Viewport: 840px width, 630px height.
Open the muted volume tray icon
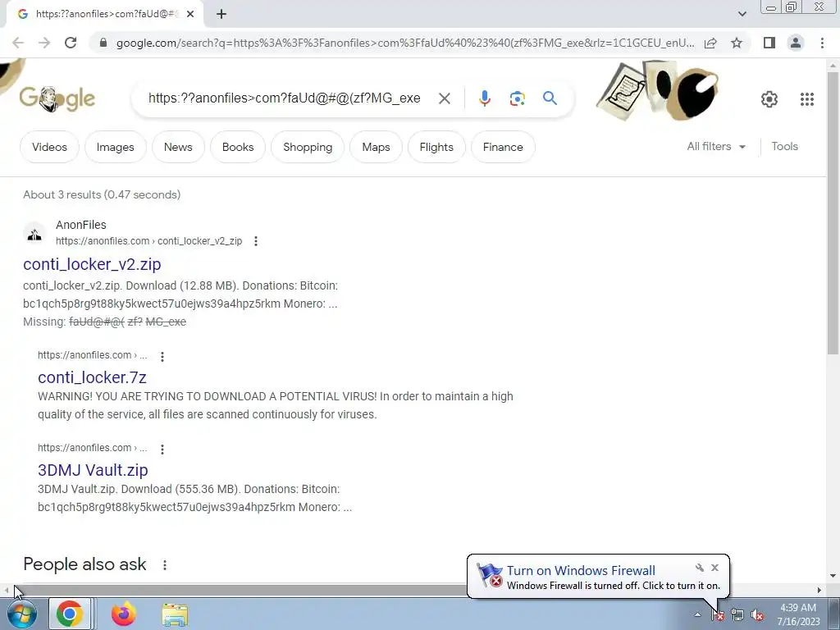[x=757, y=614]
